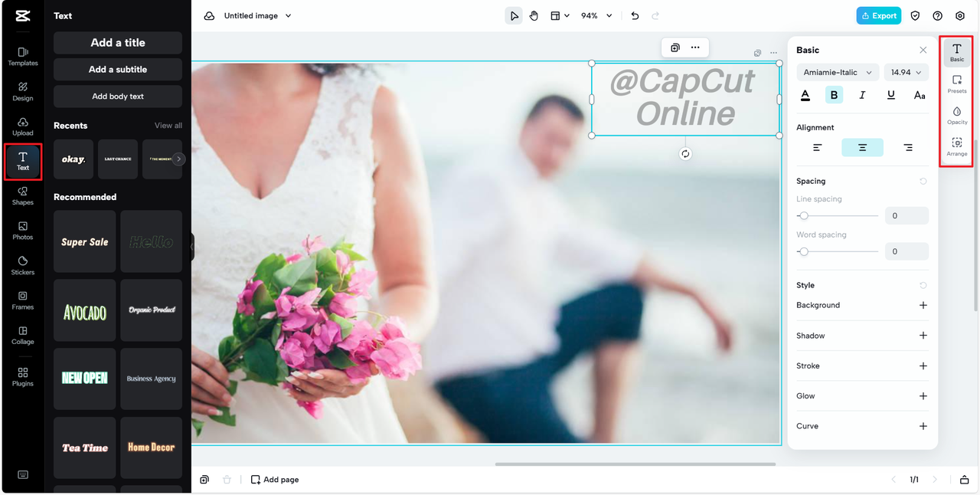Reset the Spacing settings
This screenshot has width=980, height=495.
[923, 182]
